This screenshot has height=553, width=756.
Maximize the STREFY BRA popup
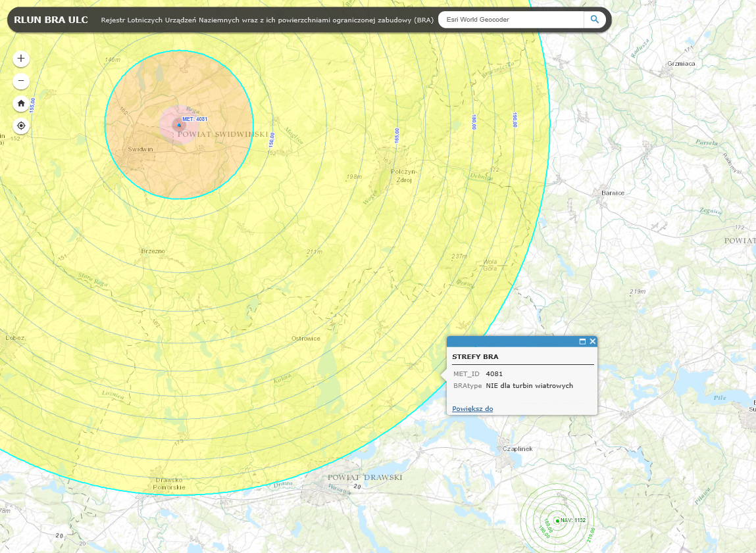click(x=582, y=341)
